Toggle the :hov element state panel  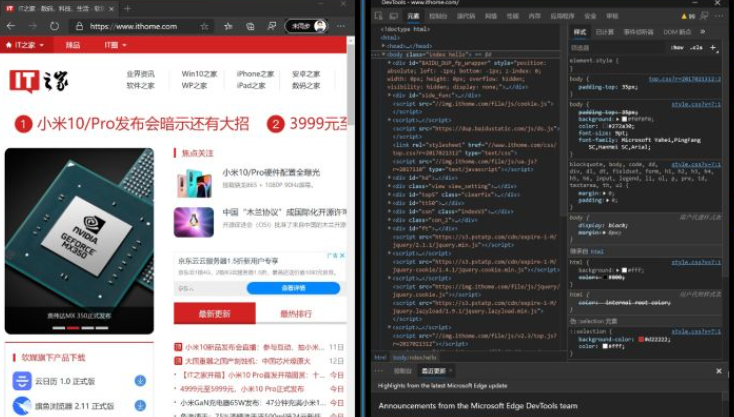pos(677,48)
